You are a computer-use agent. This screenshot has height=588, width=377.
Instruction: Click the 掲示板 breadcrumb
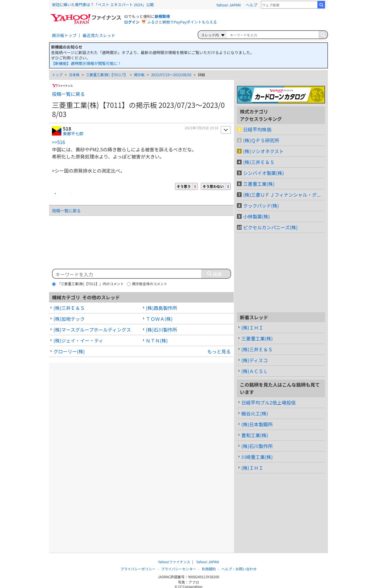click(139, 75)
